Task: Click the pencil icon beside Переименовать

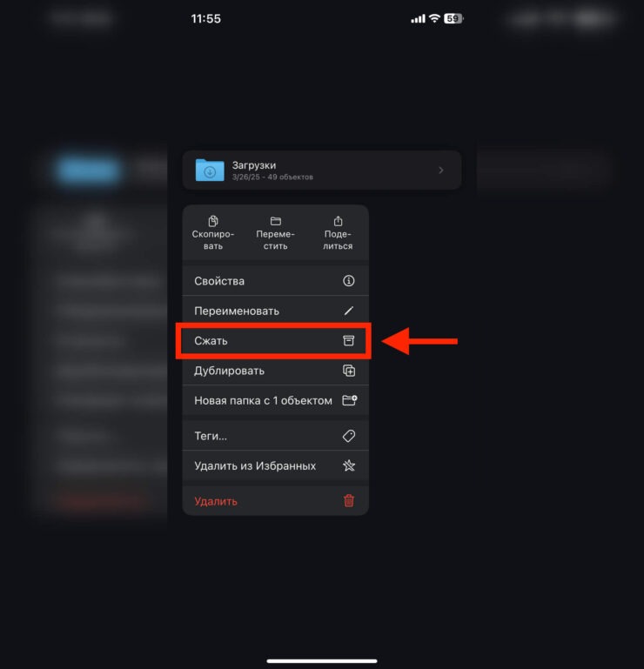Action: pyautogui.click(x=349, y=311)
